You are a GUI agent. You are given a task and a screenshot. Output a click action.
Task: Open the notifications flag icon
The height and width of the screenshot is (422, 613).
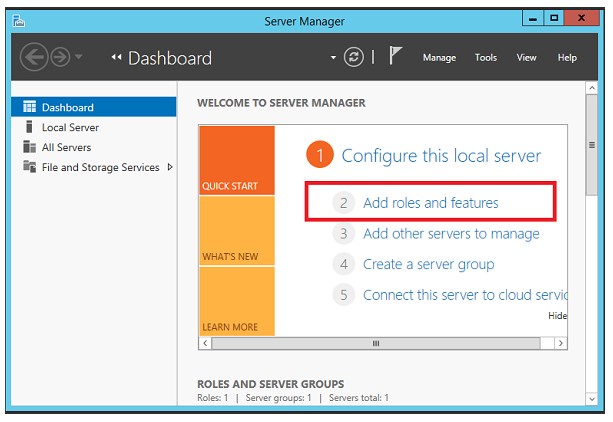tap(395, 56)
